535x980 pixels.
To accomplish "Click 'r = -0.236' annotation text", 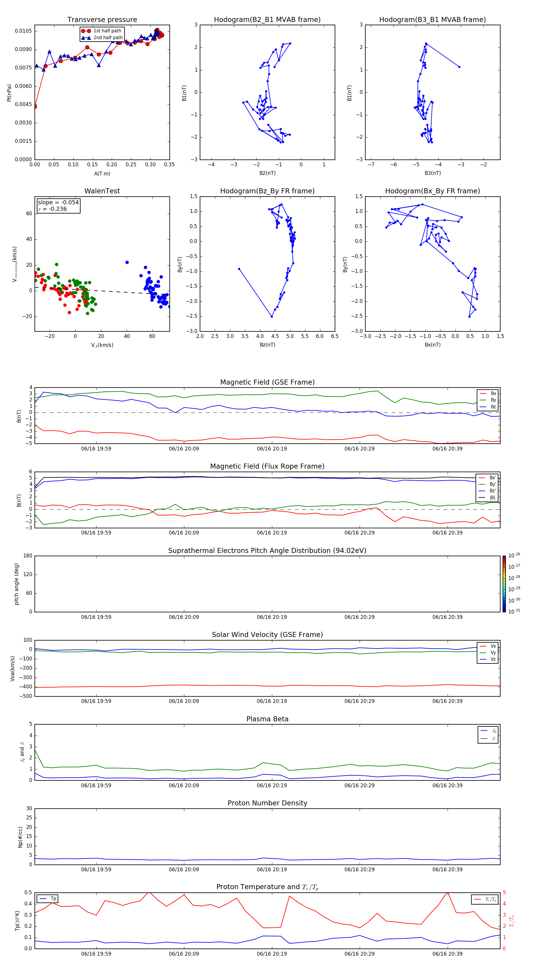I will pos(53,209).
